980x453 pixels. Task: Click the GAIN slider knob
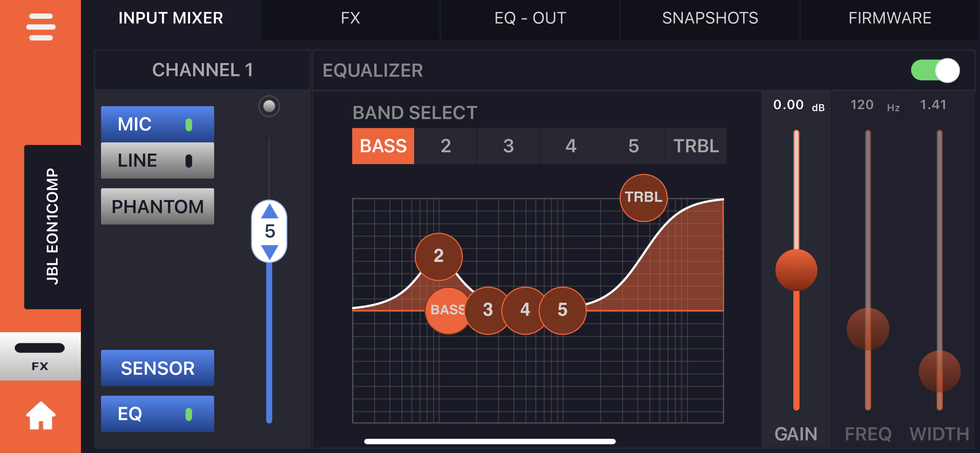click(x=796, y=270)
